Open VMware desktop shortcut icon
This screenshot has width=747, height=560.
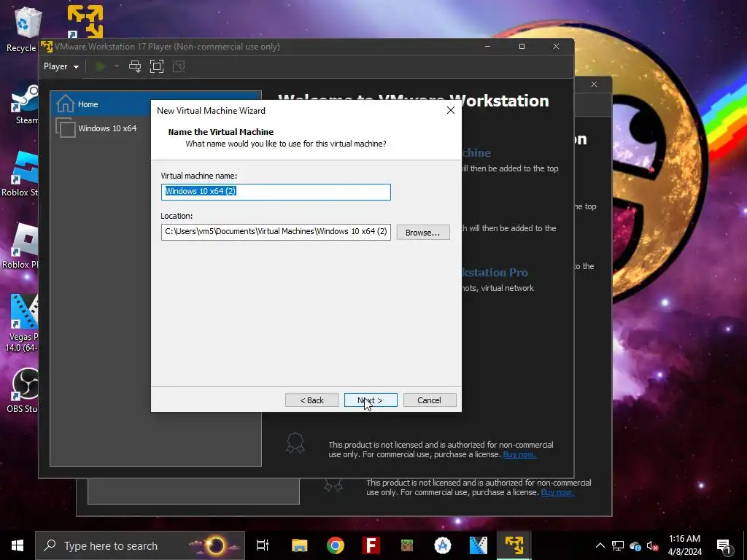click(85, 21)
